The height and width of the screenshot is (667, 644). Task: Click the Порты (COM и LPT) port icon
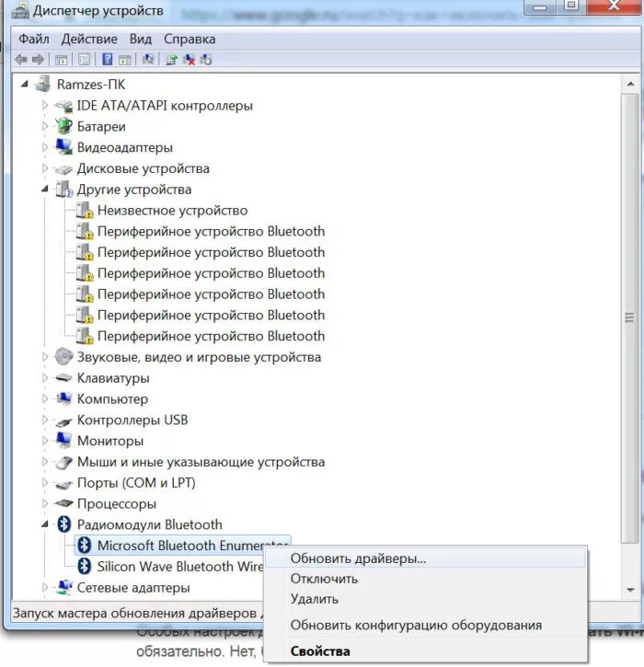pos(63,485)
